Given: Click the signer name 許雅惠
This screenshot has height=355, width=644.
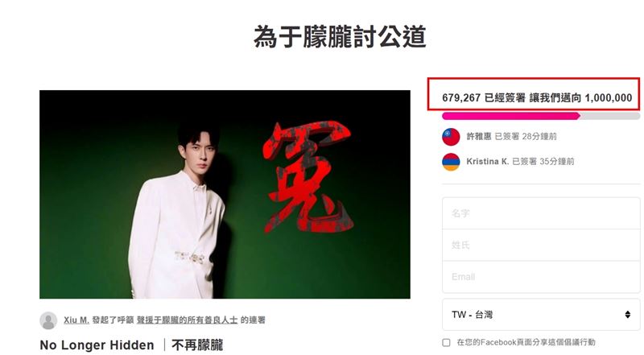Looking at the screenshot, I should [479, 136].
